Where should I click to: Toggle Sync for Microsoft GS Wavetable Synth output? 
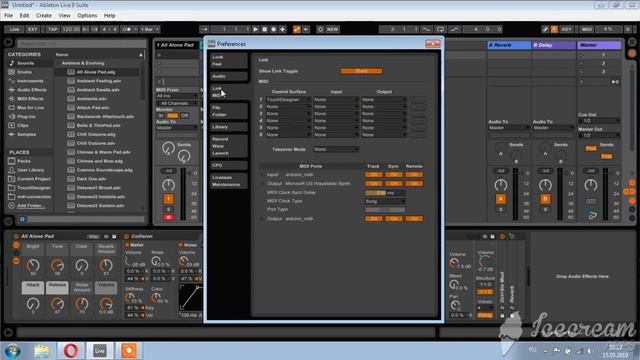[393, 184]
